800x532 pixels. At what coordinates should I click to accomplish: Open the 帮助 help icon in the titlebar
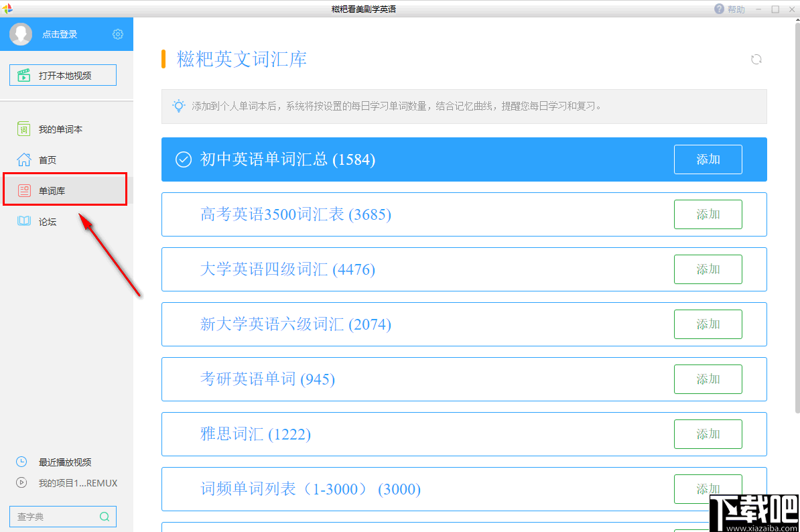coord(719,9)
